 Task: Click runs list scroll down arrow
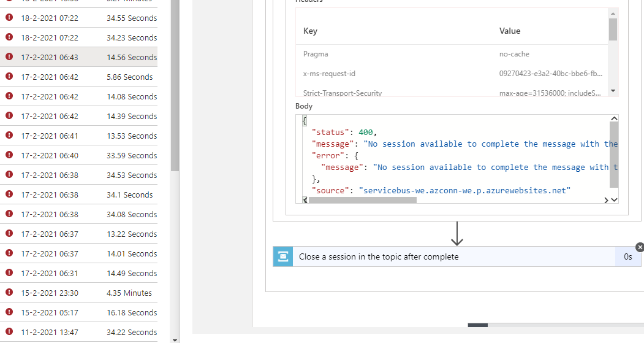coord(175,340)
